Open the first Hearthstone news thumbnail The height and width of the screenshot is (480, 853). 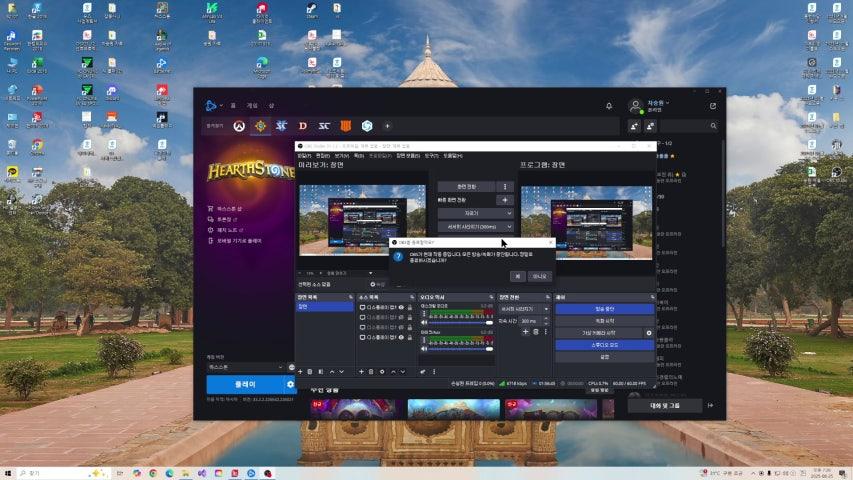tap(355, 409)
